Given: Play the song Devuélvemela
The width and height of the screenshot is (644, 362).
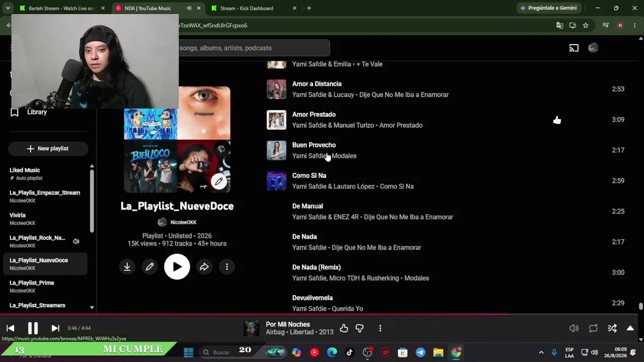Looking at the screenshot, I should click(x=312, y=298).
